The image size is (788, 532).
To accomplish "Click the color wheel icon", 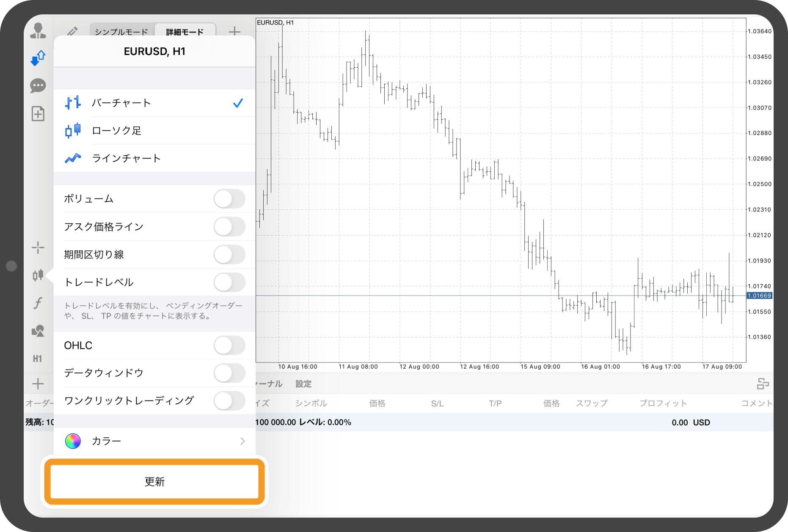I will tap(73, 441).
